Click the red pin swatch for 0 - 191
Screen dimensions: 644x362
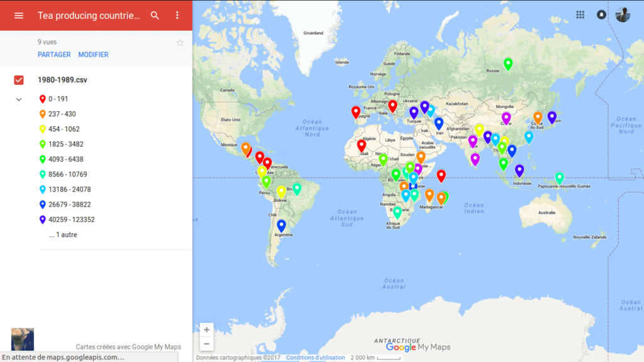(42, 99)
